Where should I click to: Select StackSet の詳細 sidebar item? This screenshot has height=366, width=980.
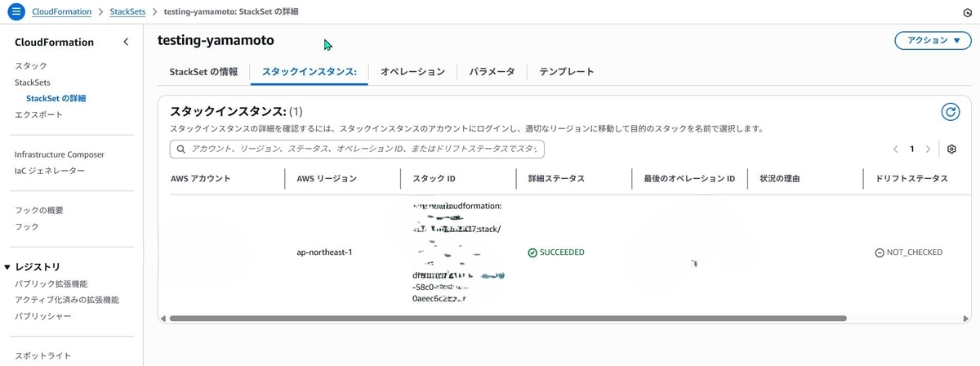56,99
